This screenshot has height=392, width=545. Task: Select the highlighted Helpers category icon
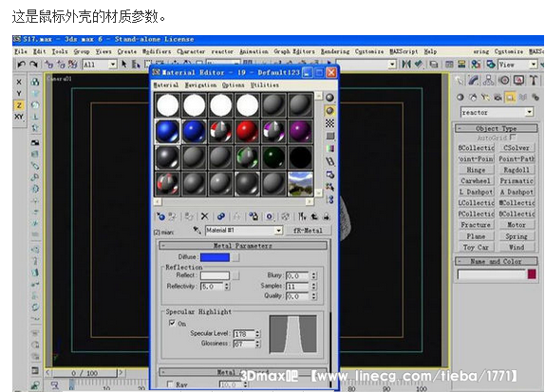pyautogui.click(x=510, y=98)
